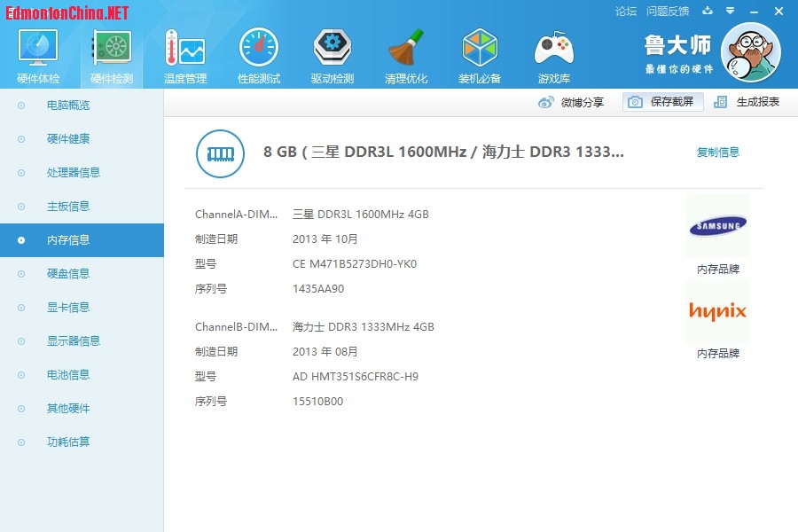This screenshot has width=798, height=532.
Task: Click the 保存截屏 save screenshot button
Action: (662, 102)
